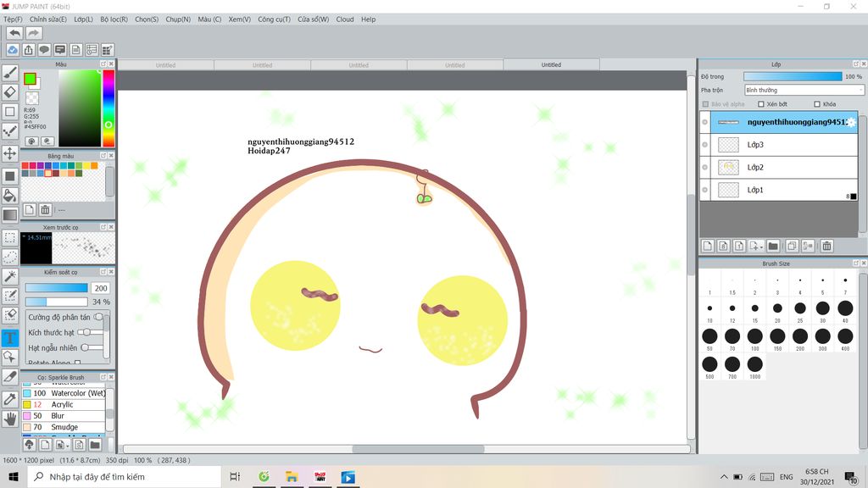Add a new layer folder
Image resolution: width=868 pixels, height=488 pixels.
coord(773,247)
